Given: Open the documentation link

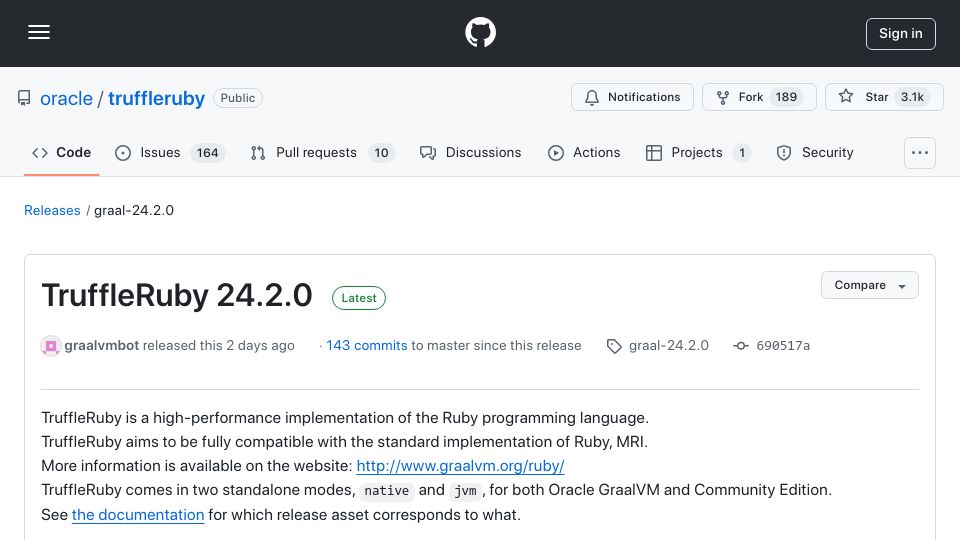Looking at the screenshot, I should [x=138, y=515].
